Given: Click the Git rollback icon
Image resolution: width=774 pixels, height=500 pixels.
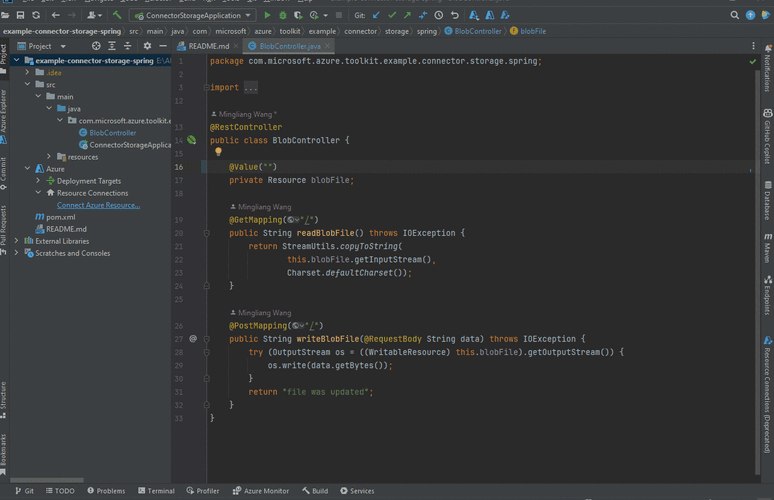Looking at the screenshot, I should click(x=455, y=15).
